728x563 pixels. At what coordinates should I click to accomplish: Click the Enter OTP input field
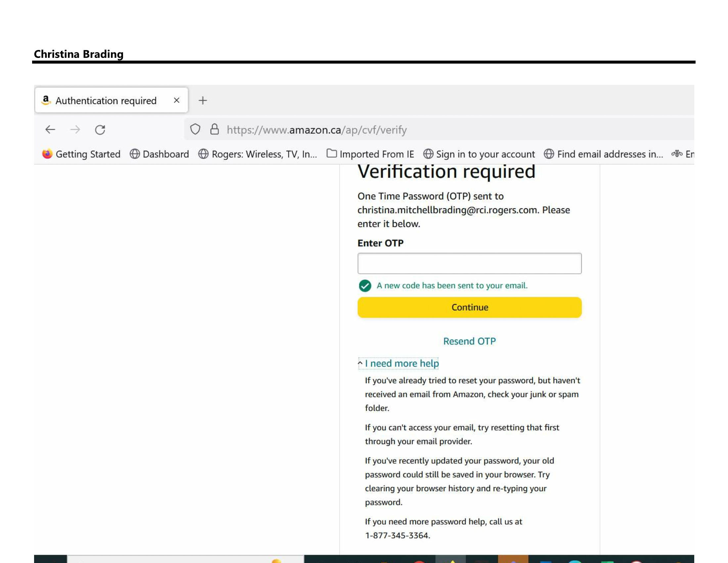pos(469,264)
